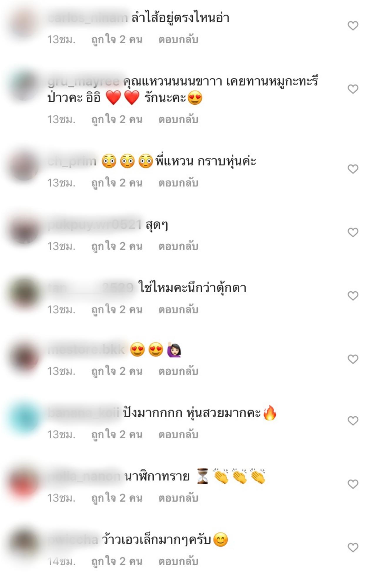Reply to the 'ลำไส้อยู่ตรงไหนอ่า' comment
Image resolution: width=376 pixels, height=588 pixels.
tap(178, 39)
